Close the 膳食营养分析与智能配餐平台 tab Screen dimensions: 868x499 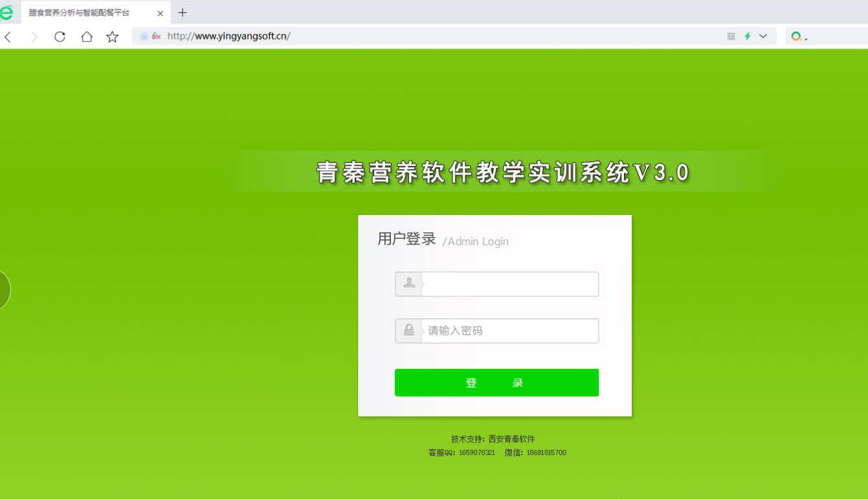160,13
